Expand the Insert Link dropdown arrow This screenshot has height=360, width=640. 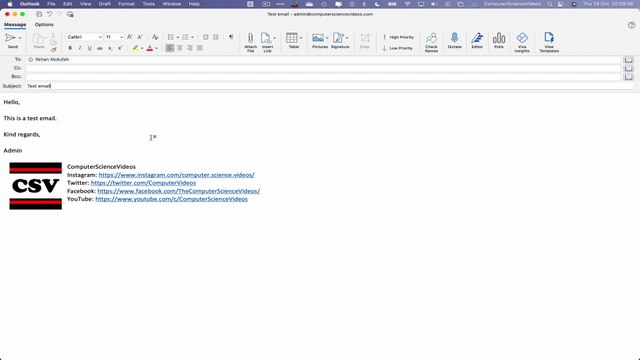275,38
